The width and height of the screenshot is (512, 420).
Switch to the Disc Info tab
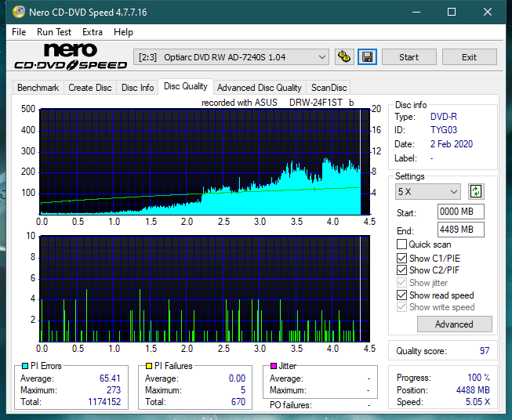[x=137, y=88]
